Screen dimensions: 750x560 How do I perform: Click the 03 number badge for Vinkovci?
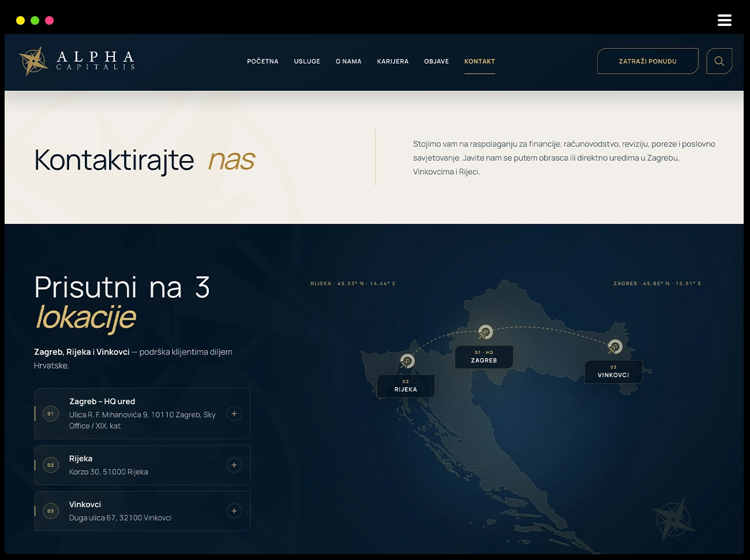click(x=51, y=511)
